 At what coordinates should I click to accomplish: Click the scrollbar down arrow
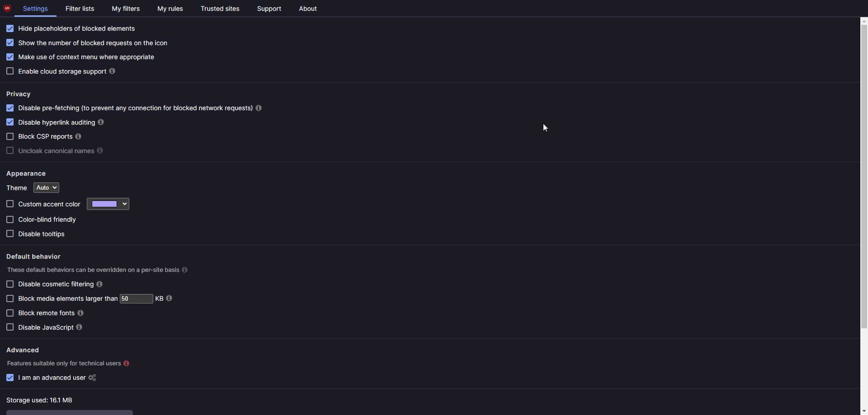coord(864,411)
